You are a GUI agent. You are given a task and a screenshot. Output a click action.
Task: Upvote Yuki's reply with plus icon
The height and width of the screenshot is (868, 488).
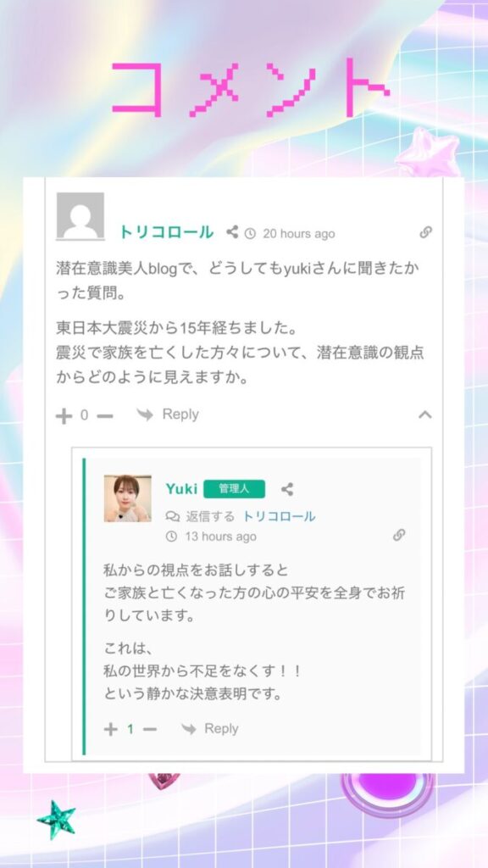click(x=111, y=730)
